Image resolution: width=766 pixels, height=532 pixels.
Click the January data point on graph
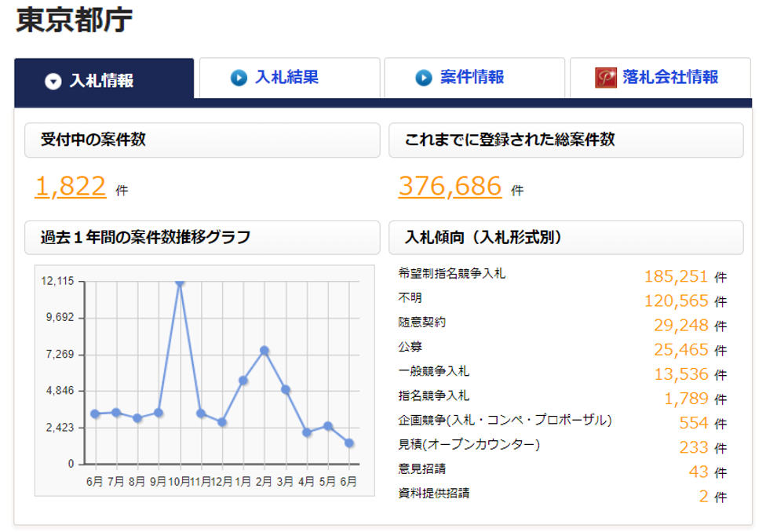(243, 380)
